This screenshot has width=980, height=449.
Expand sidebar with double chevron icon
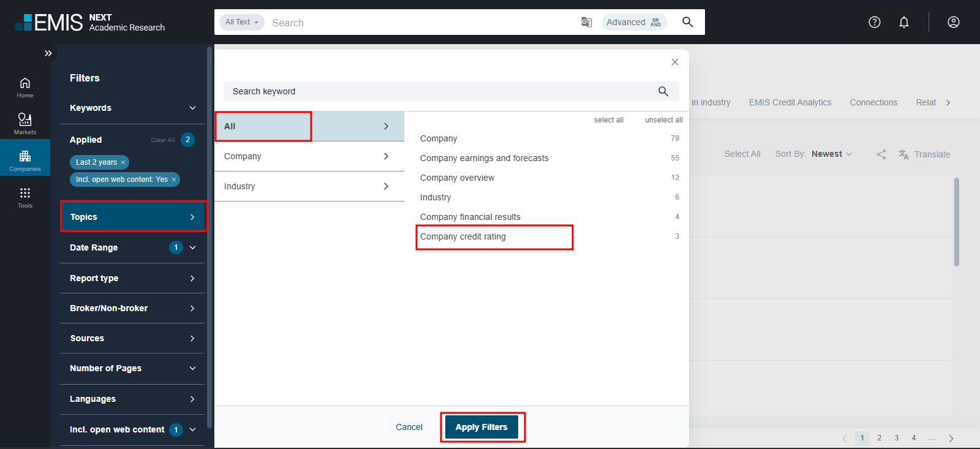point(48,53)
